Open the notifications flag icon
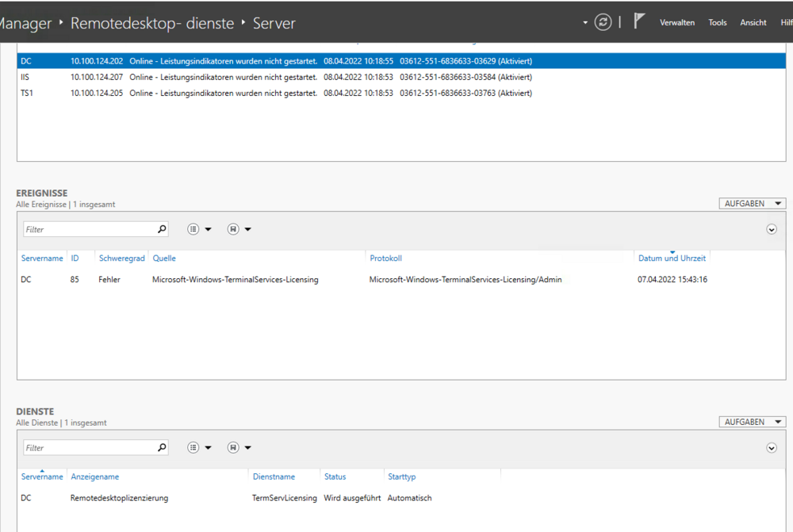This screenshot has width=793, height=532. pos(639,22)
